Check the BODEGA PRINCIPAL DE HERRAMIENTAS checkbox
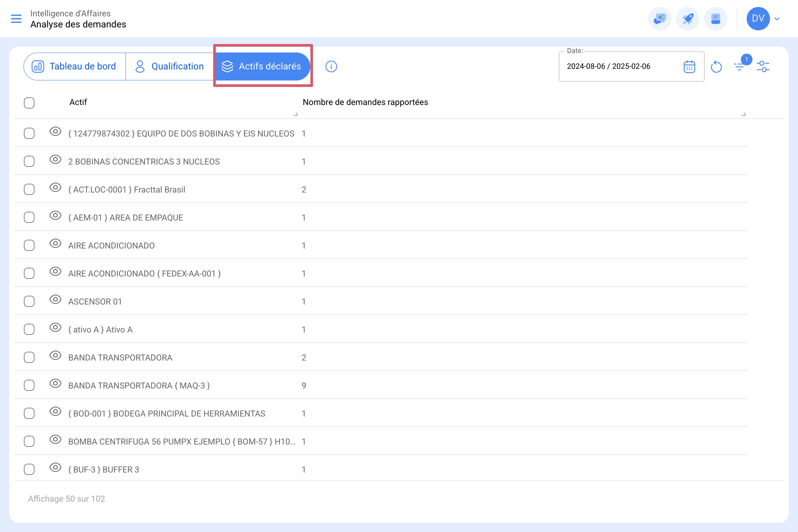The image size is (798, 532). click(x=29, y=413)
